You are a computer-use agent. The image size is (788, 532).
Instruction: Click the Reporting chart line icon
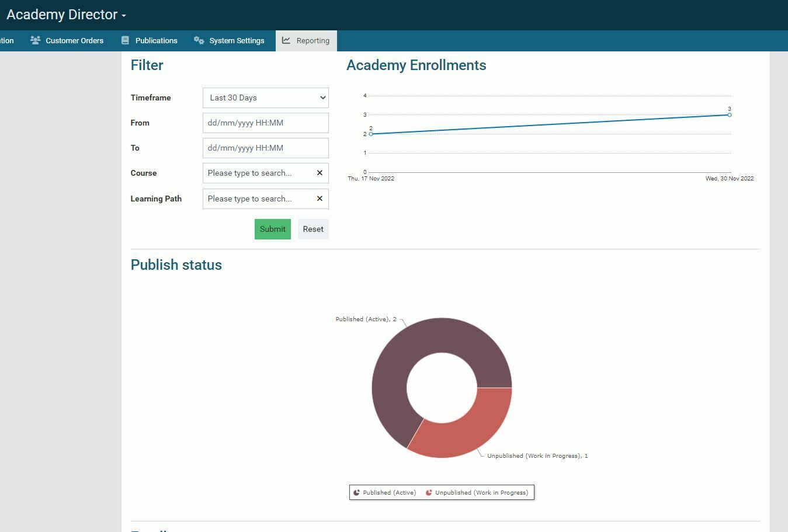click(286, 40)
